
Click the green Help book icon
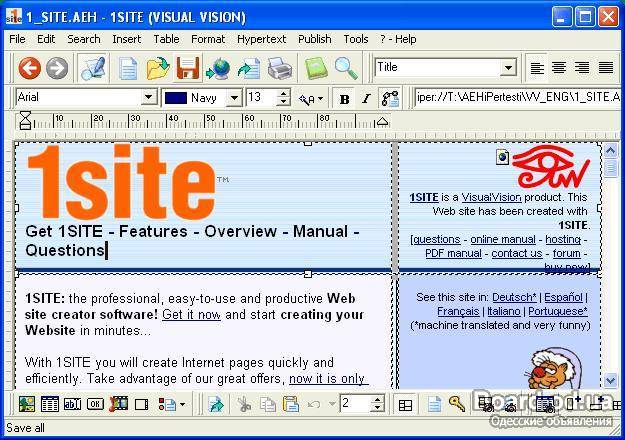(x=316, y=68)
